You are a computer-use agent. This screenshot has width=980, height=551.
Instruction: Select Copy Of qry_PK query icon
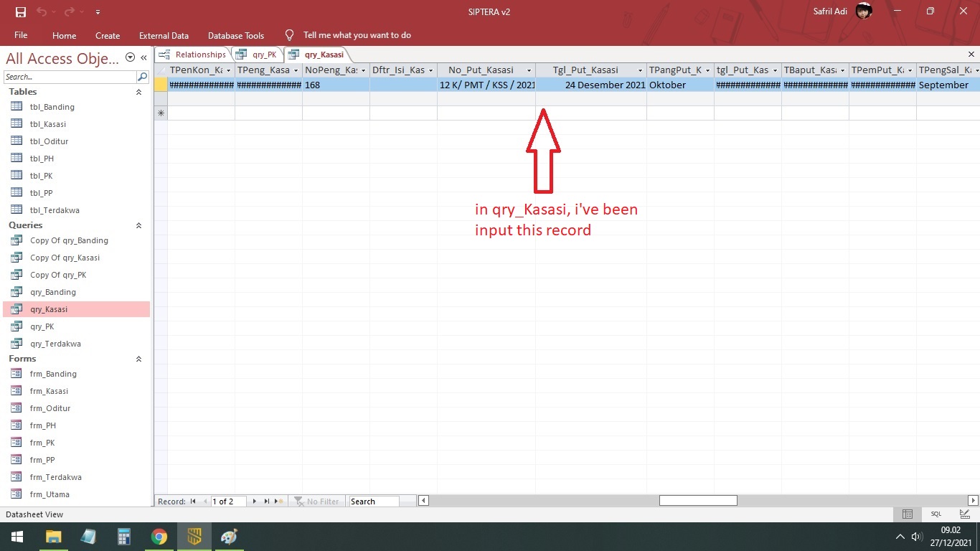pyautogui.click(x=17, y=275)
